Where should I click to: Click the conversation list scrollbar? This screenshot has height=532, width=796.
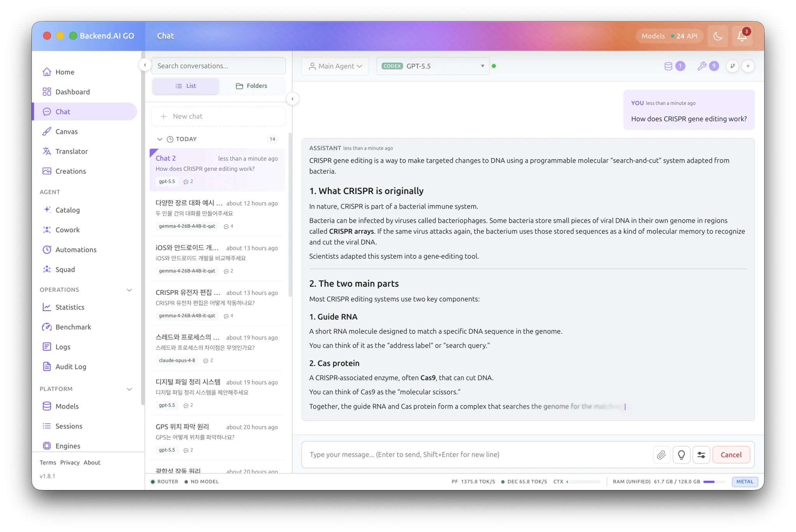click(x=290, y=215)
